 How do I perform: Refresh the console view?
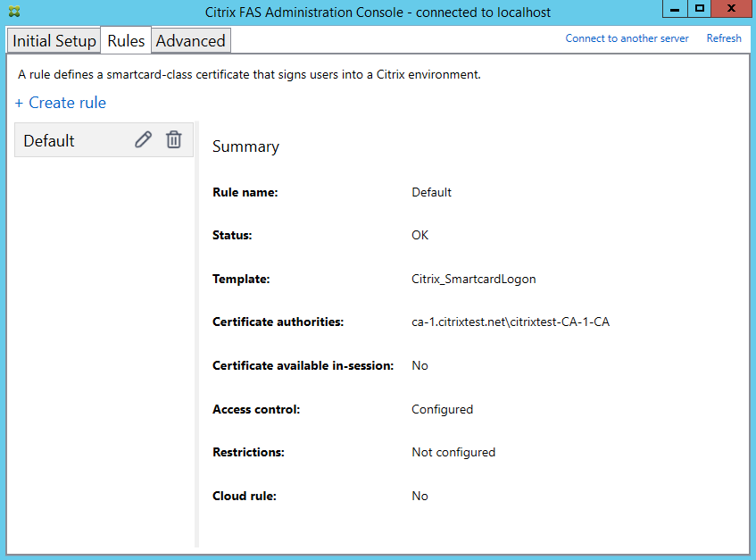click(724, 38)
